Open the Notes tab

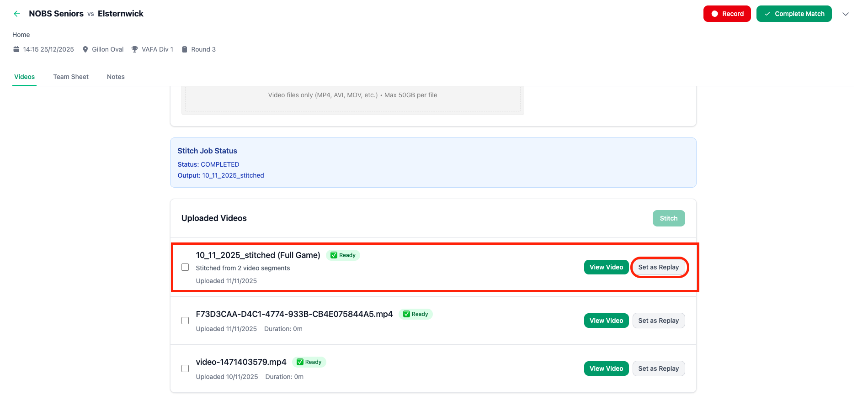(x=116, y=77)
